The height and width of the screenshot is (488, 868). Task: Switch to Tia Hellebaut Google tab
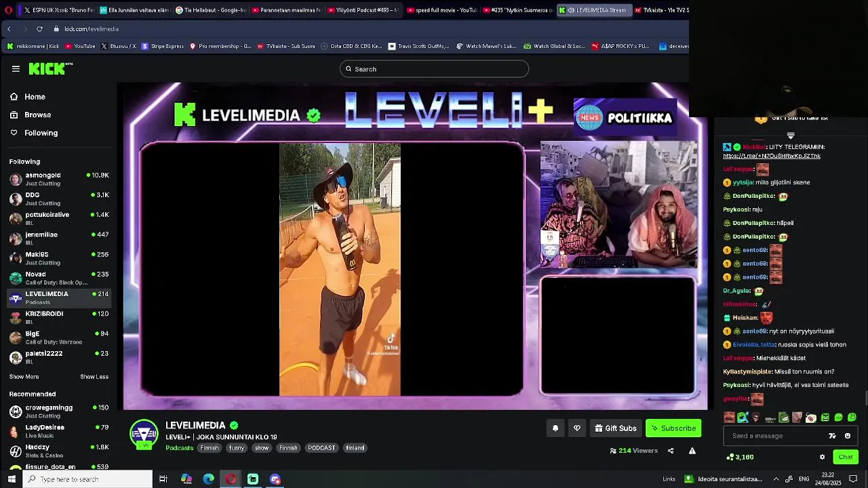coord(210,10)
